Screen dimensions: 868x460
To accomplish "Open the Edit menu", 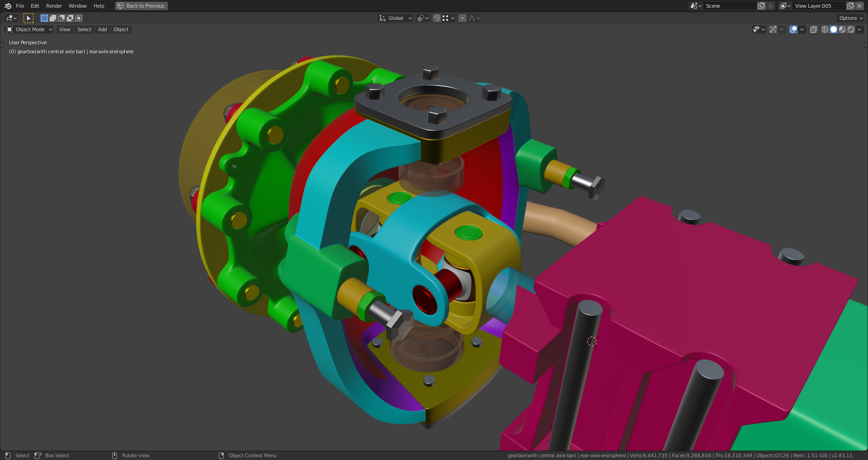I will point(35,6).
